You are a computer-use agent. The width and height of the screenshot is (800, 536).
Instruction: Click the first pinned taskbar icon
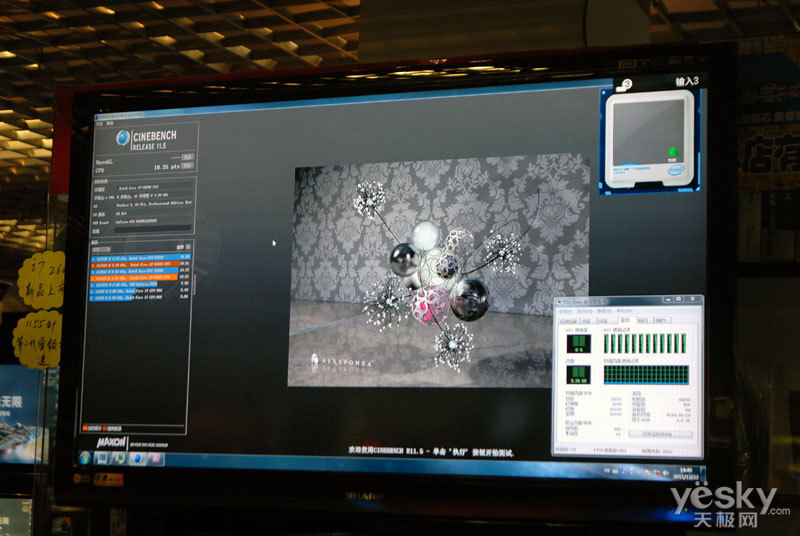[102, 458]
